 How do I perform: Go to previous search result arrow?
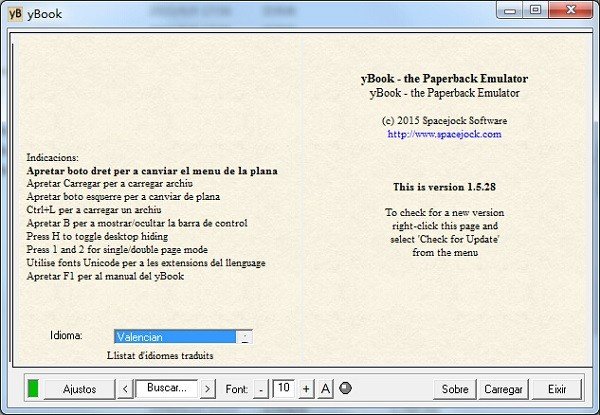pos(125,389)
